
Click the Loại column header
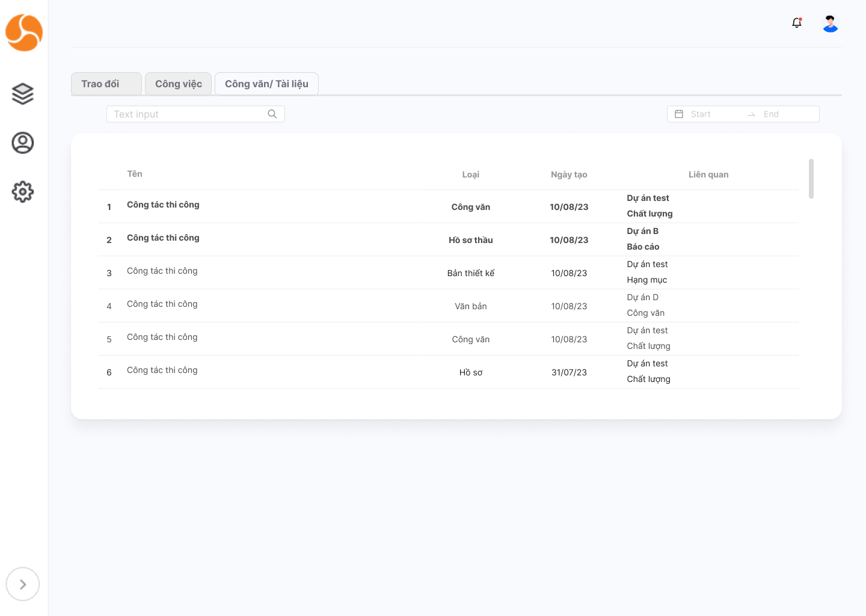tap(471, 174)
